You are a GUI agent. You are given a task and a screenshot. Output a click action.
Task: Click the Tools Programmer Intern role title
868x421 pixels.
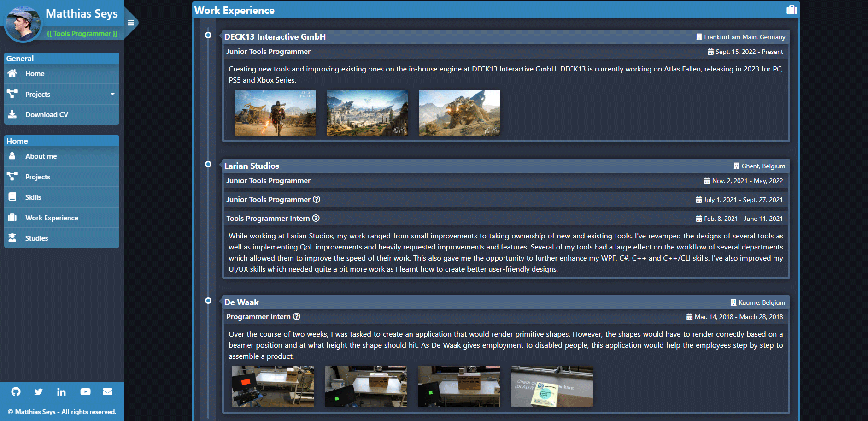(x=268, y=219)
